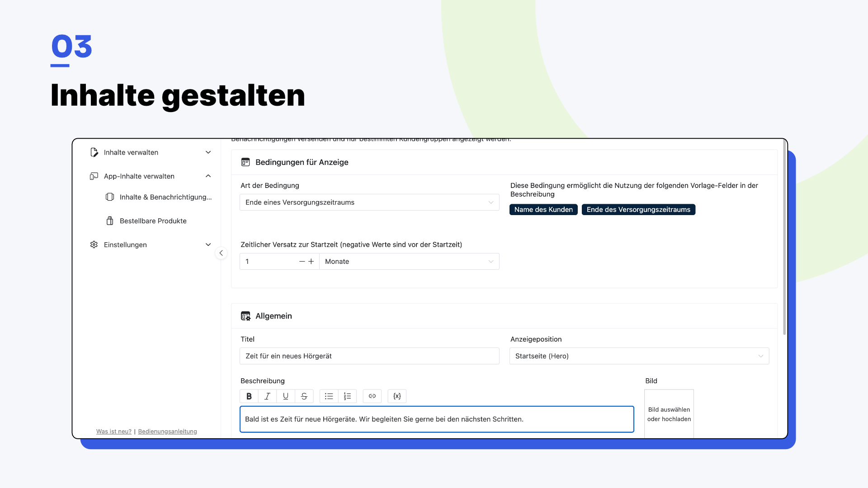Click into the Titel input field
Image resolution: width=868 pixels, height=488 pixels.
click(369, 356)
